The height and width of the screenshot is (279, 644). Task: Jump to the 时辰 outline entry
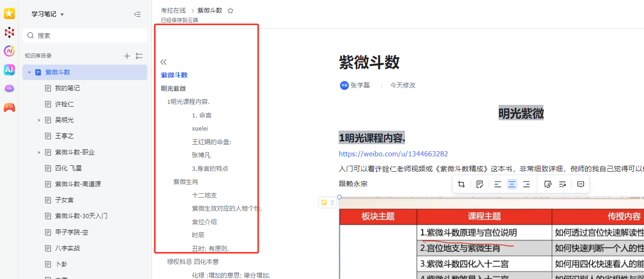pyautogui.click(x=198, y=235)
